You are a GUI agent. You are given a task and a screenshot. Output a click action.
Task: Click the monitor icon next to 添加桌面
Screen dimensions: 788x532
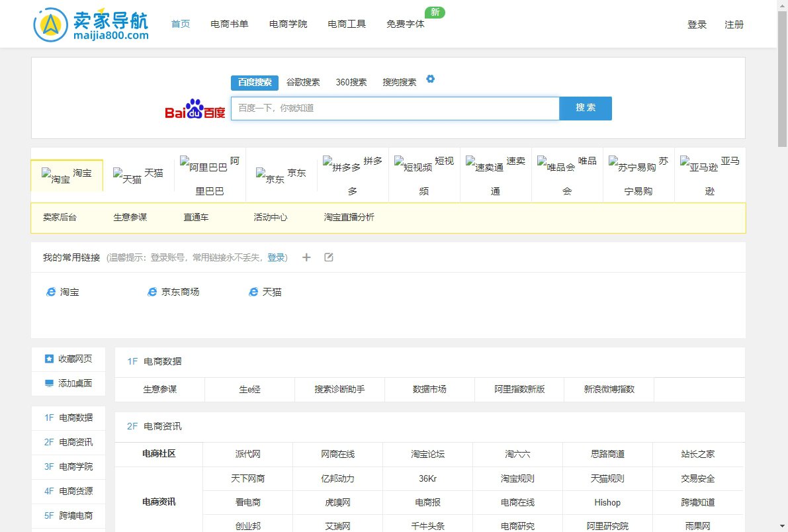click(49, 383)
